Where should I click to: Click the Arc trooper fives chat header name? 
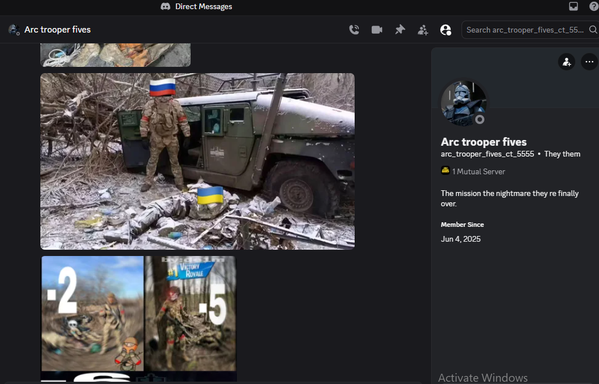[57, 30]
